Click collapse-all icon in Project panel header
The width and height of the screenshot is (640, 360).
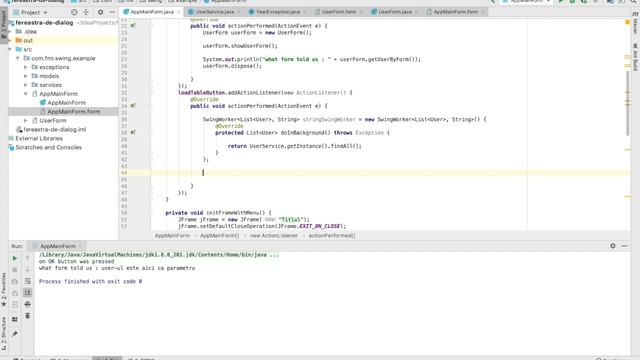point(86,12)
